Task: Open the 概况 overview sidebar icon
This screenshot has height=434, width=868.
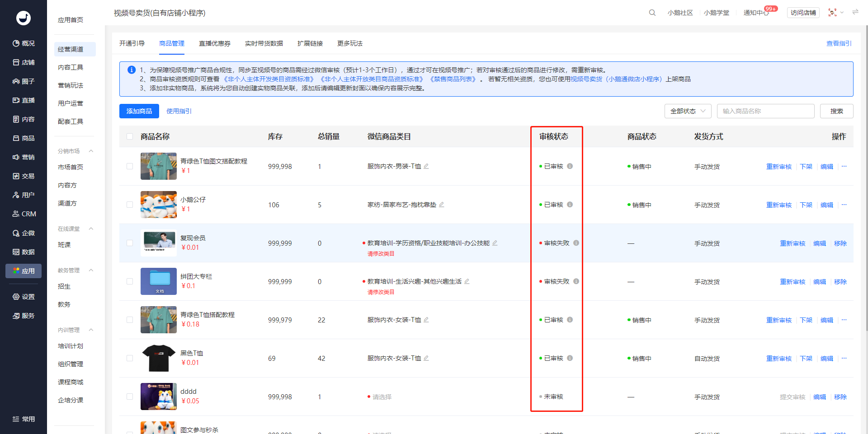Action: [24, 43]
